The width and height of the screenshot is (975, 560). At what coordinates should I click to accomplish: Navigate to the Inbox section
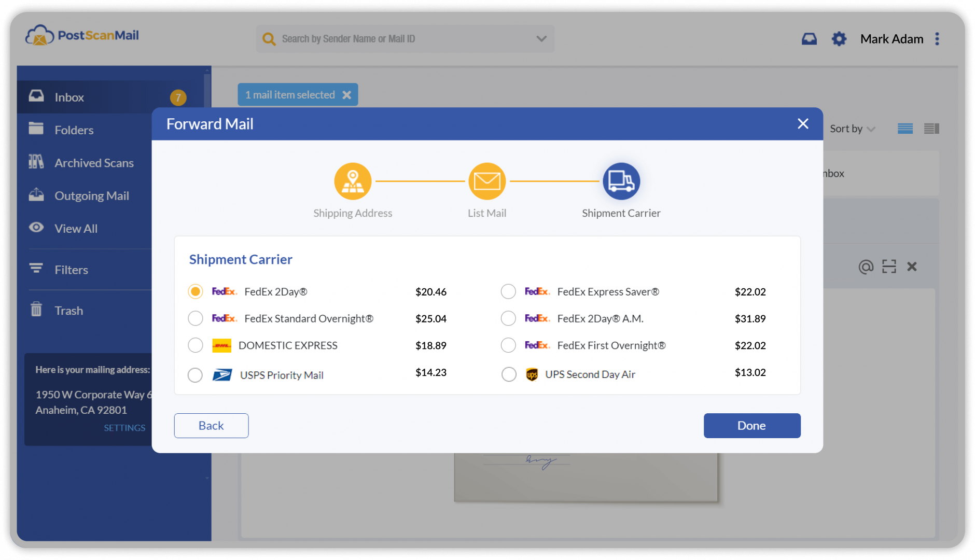click(x=69, y=97)
